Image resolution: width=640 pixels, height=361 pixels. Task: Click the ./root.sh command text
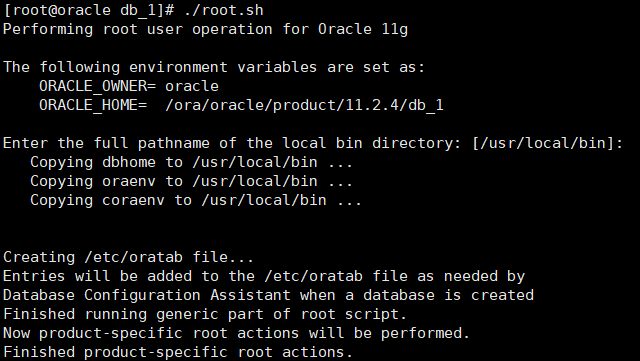224,10
